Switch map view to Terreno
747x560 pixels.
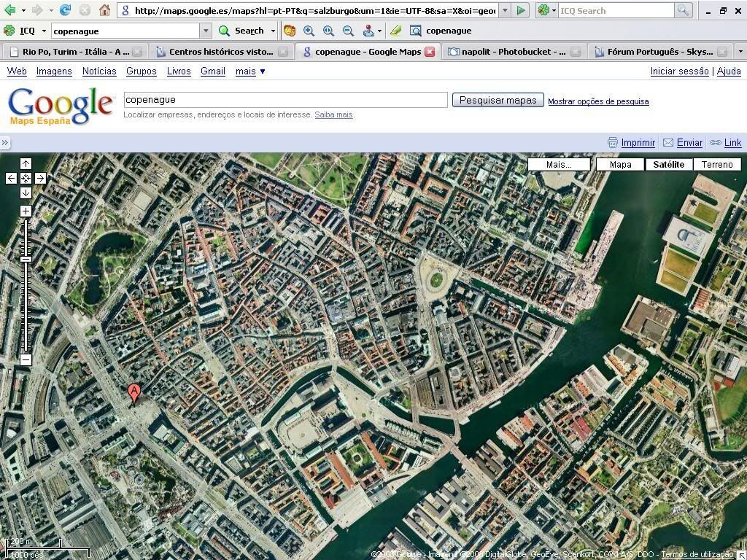click(x=716, y=165)
